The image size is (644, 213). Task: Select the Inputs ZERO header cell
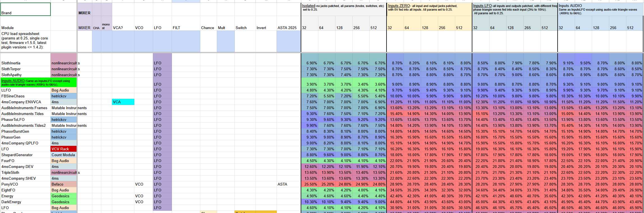click(x=429, y=9)
